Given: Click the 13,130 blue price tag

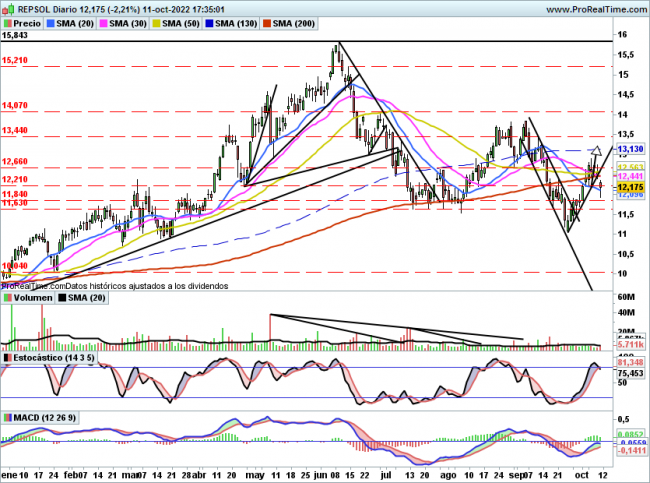Looking at the screenshot, I should tap(630, 149).
